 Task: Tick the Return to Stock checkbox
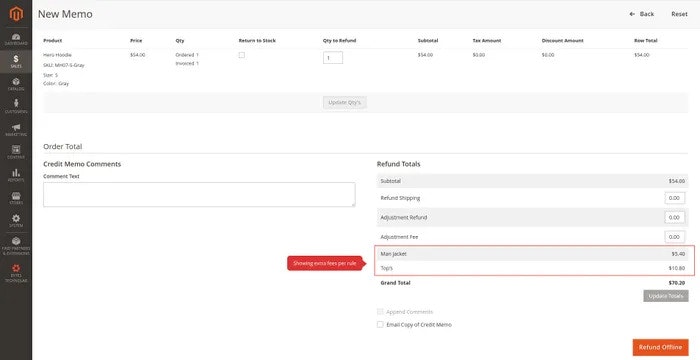click(242, 55)
